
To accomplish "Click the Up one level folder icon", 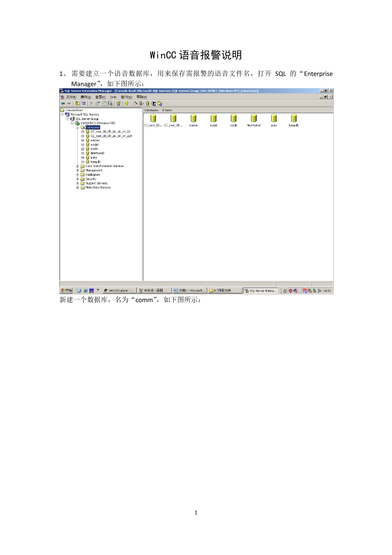I will click(x=77, y=103).
